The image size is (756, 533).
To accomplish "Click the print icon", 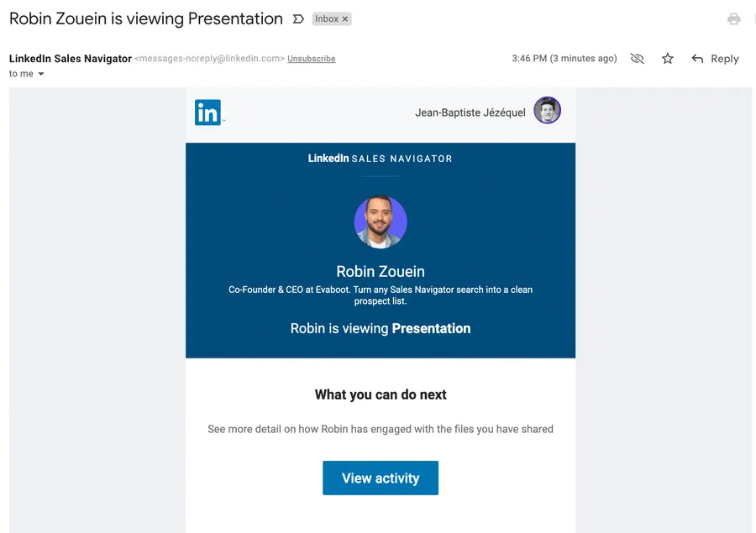I will coord(734,18).
